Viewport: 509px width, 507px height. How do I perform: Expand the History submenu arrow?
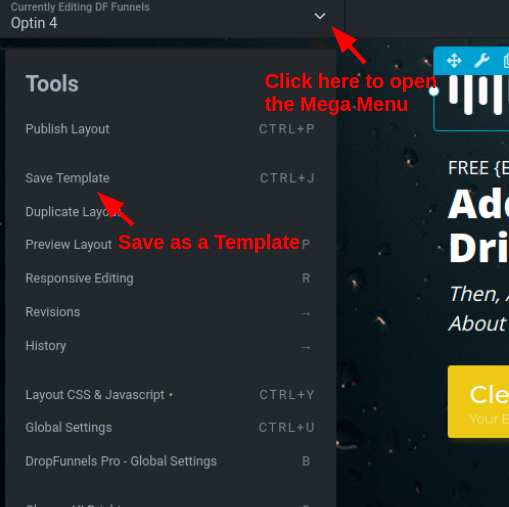[306, 347]
